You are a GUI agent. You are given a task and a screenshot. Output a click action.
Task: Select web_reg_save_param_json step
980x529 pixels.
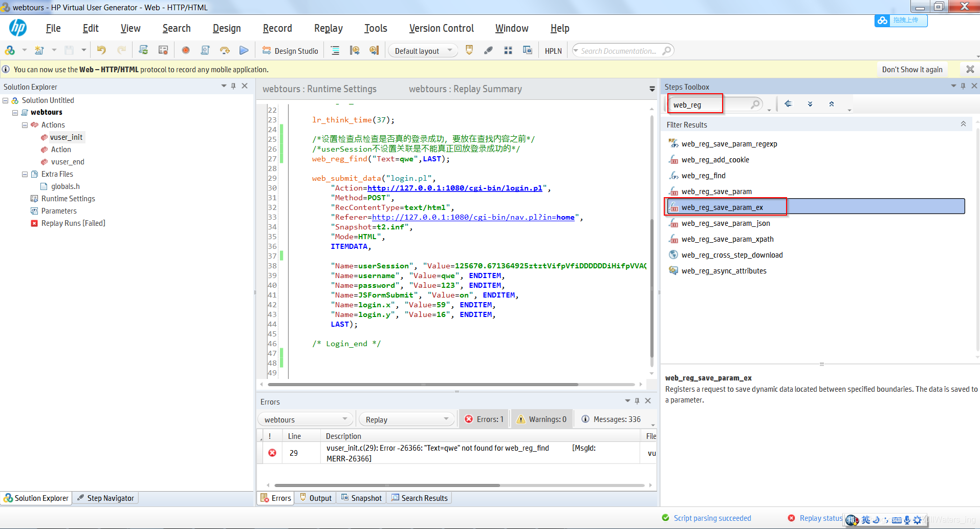(726, 223)
